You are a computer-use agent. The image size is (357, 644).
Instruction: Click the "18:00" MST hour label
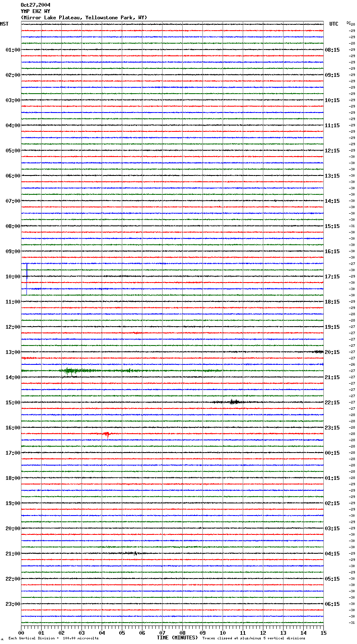pos(13,478)
